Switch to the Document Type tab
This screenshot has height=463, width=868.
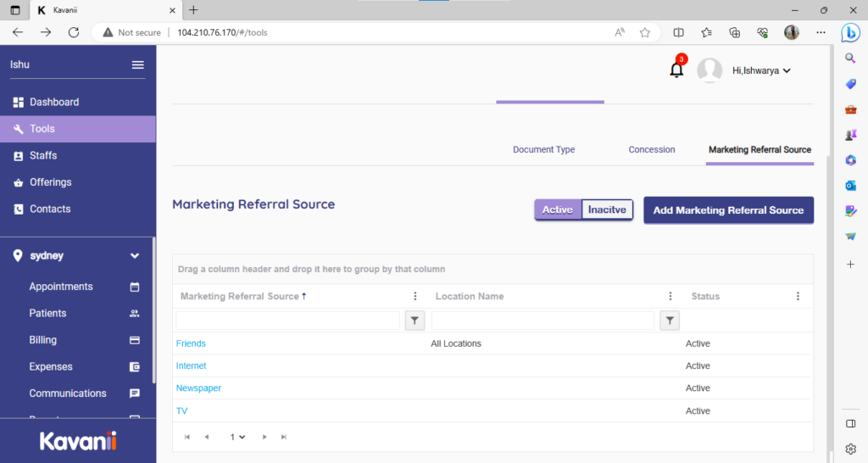coord(543,149)
